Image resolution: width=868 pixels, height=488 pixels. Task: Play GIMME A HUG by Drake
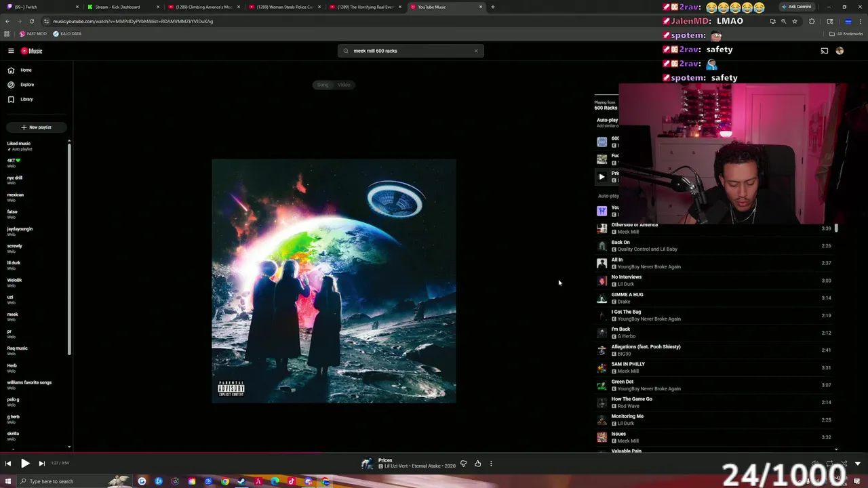click(x=715, y=298)
